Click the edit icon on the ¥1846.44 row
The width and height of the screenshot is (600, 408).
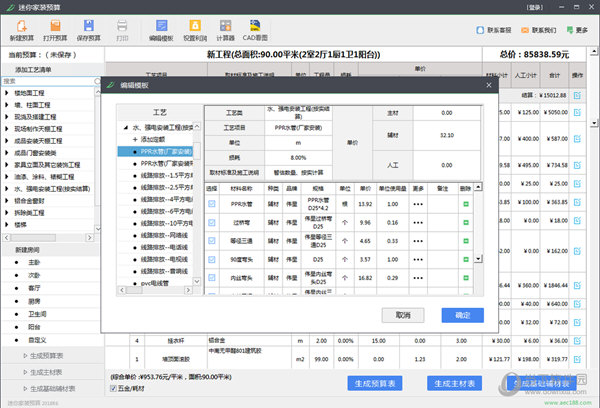[x=577, y=285]
